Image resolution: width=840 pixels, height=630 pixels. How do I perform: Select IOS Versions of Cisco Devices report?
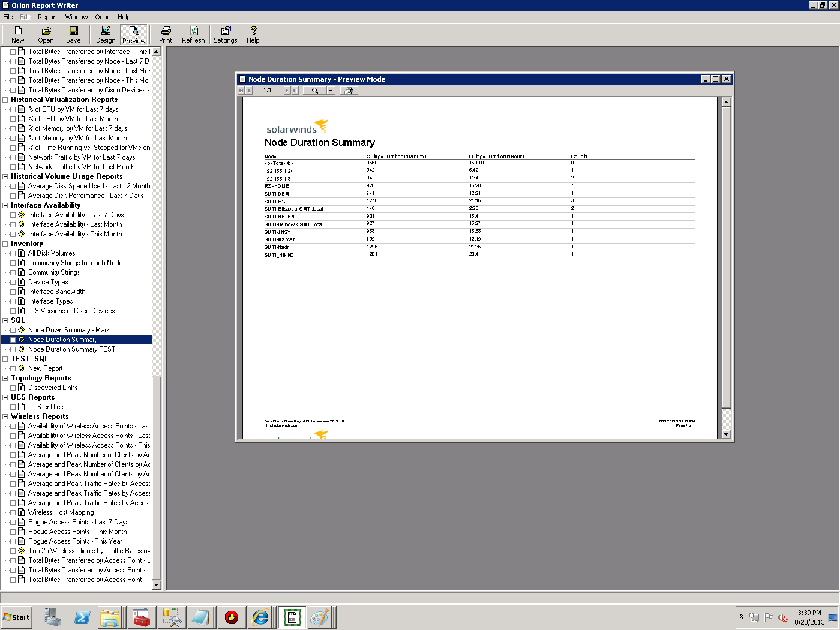tap(71, 311)
